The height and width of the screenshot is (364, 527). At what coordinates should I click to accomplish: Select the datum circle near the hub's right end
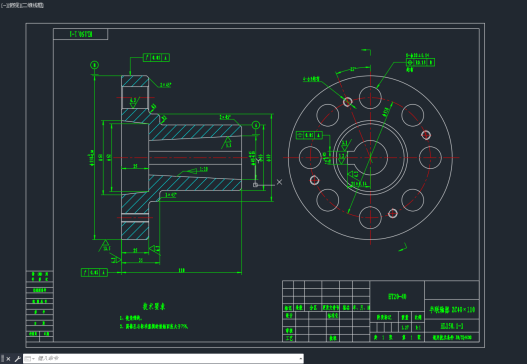coord(256,125)
